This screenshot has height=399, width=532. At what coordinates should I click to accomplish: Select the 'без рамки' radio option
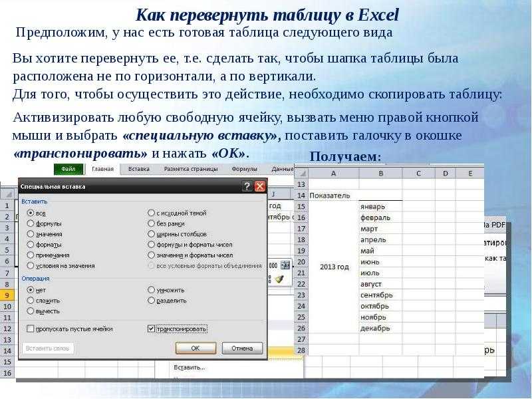tap(152, 223)
